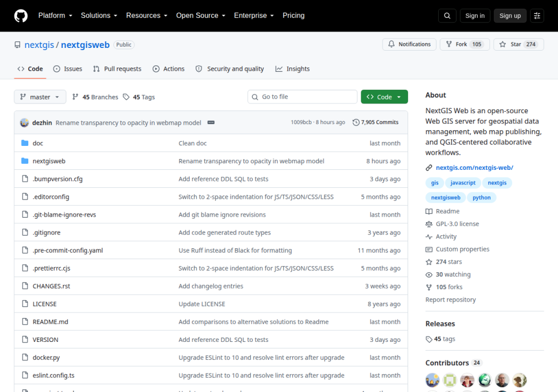Switch to the Actions tab
The width and height of the screenshot is (558, 392).
(x=169, y=69)
